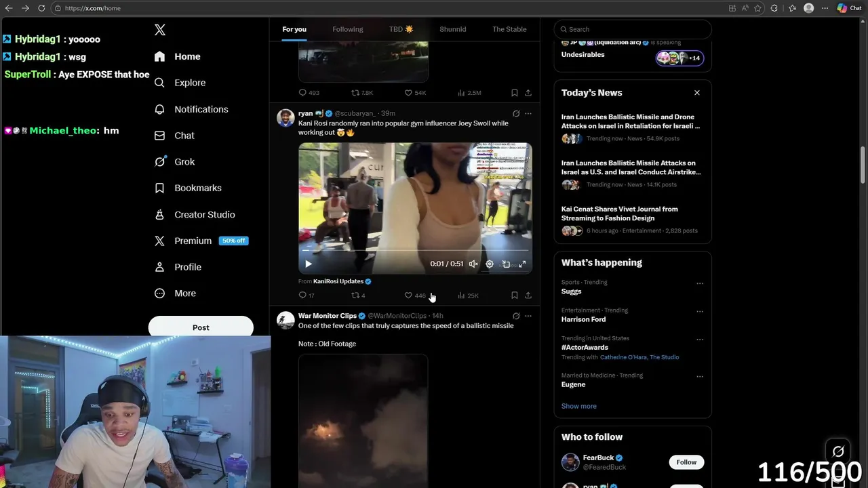Open Notifications in the sidebar

[191, 109]
